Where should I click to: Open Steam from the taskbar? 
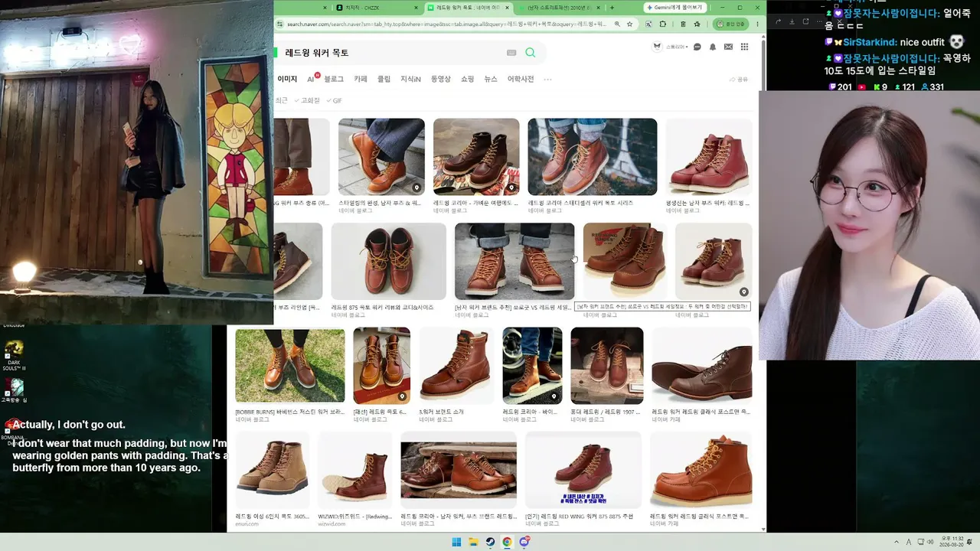490,542
